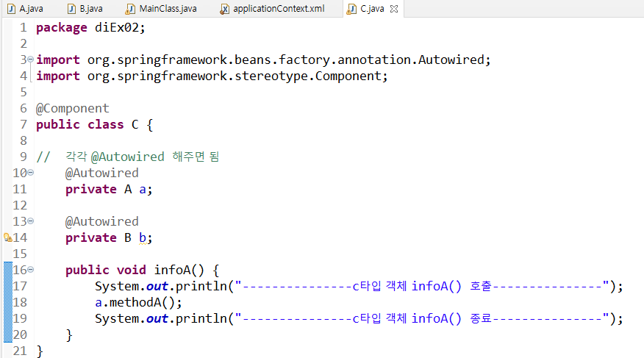Click the MainClass.java file icon
Image resolution: width=644 pixels, height=358 pixels.
tap(131, 9)
